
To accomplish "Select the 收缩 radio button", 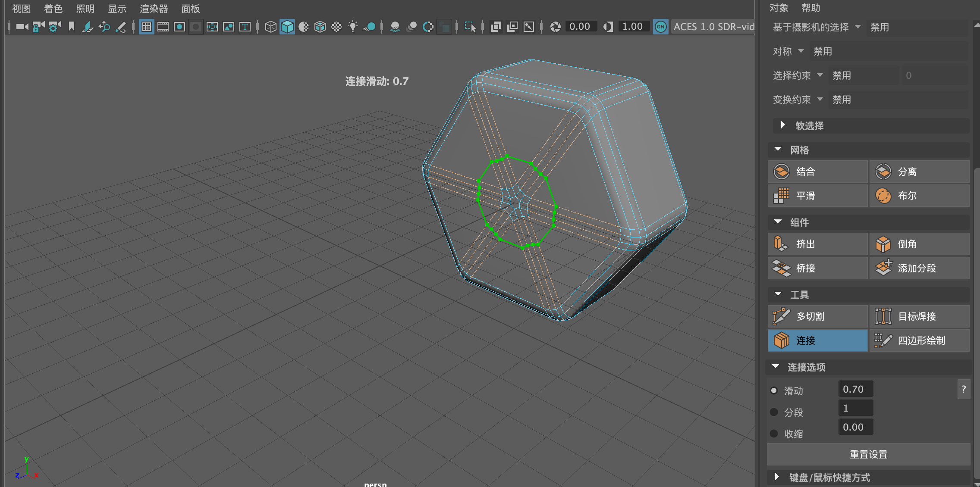I will click(774, 434).
